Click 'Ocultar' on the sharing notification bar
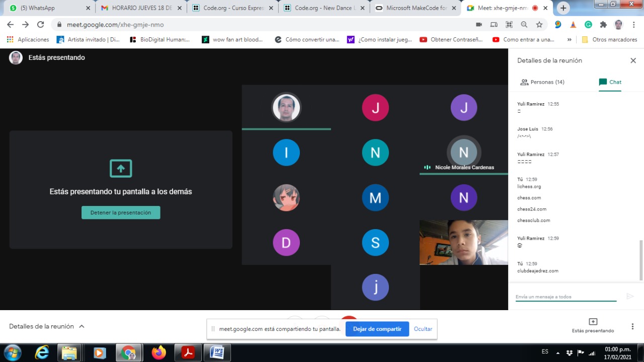The image size is (644, 362). [423, 329]
